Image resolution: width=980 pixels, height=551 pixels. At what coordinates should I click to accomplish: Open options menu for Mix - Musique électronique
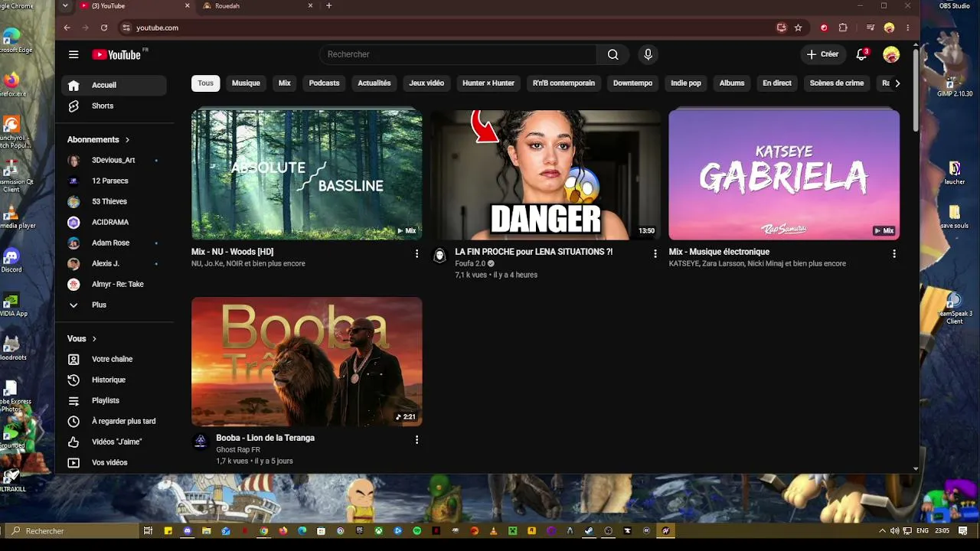pos(894,253)
